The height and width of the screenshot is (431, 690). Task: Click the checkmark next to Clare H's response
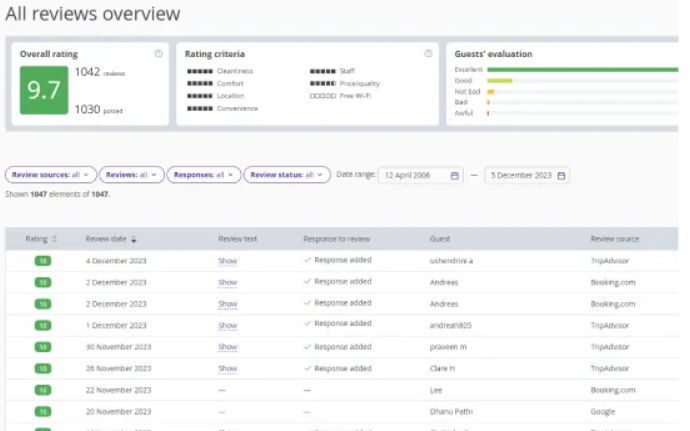(x=308, y=367)
